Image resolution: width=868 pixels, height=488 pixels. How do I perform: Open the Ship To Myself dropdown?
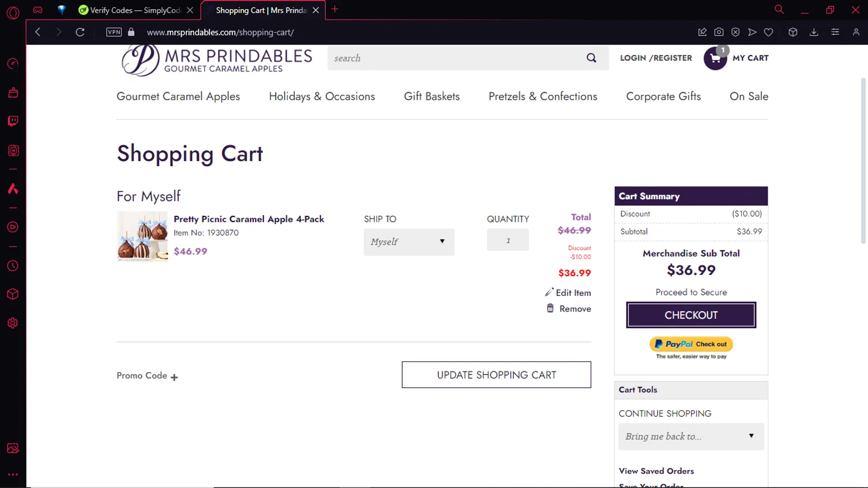point(409,242)
